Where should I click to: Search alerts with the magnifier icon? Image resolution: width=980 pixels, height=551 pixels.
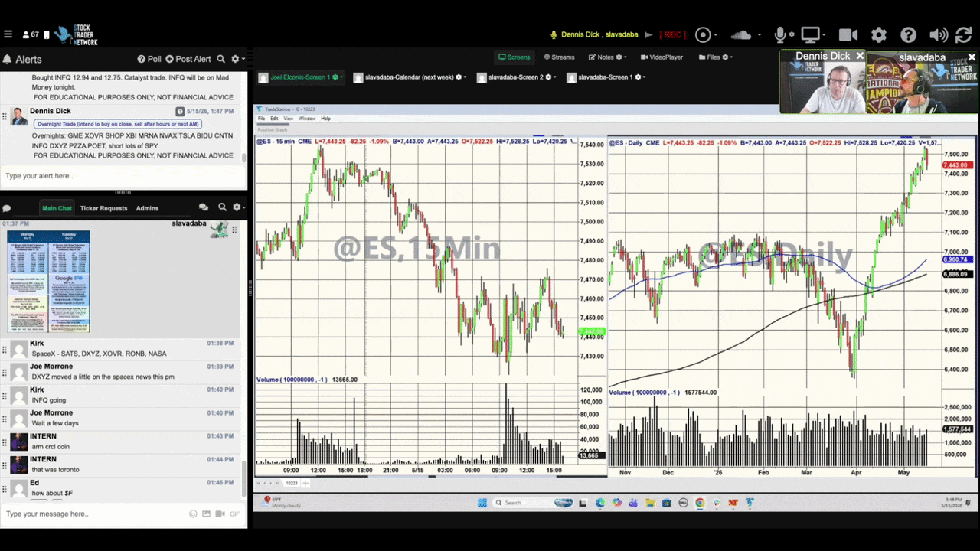tap(220, 59)
